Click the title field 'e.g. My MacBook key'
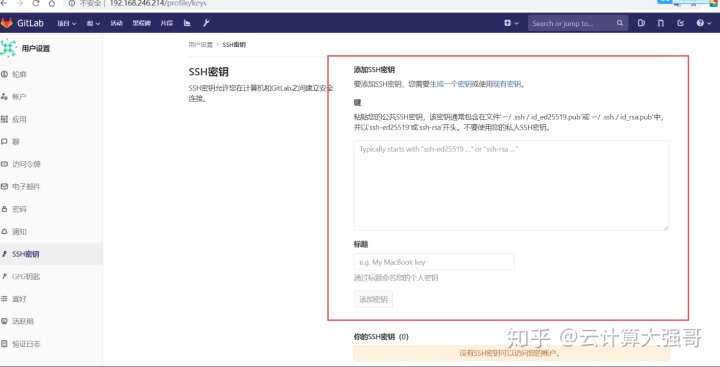Viewport: 720px width, 367px height. pos(434,262)
